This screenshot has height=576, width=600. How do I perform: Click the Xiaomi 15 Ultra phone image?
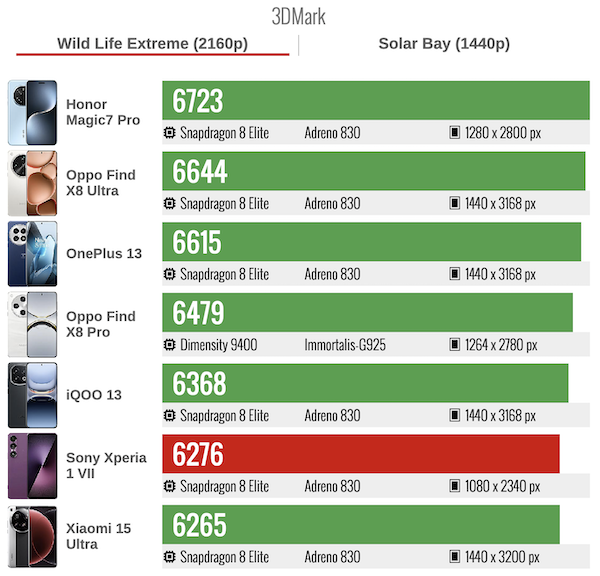coord(32,536)
